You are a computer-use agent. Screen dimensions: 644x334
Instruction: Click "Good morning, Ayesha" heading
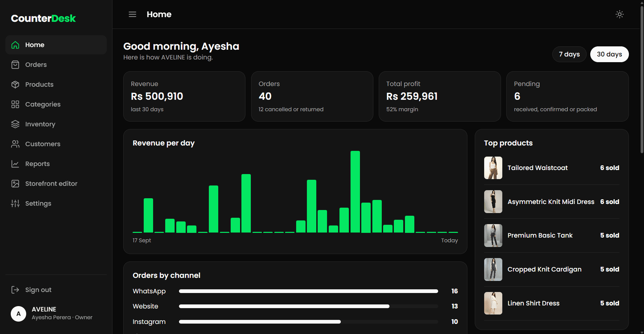181,46
